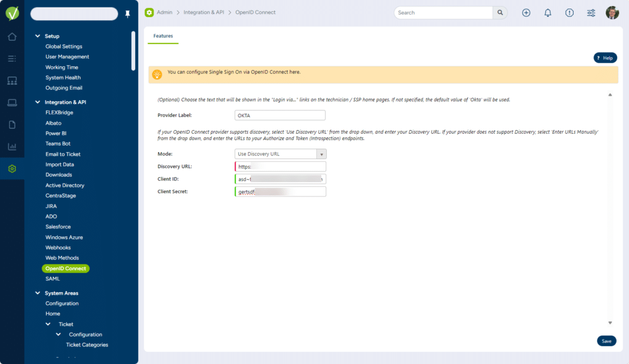Image resolution: width=629 pixels, height=364 pixels.
Task: Open the reports chart icon in left rail
Action: (x=12, y=147)
